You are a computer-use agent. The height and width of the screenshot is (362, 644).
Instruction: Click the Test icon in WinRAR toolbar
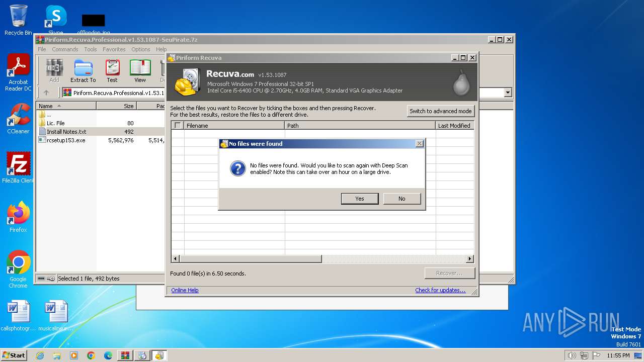(112, 71)
